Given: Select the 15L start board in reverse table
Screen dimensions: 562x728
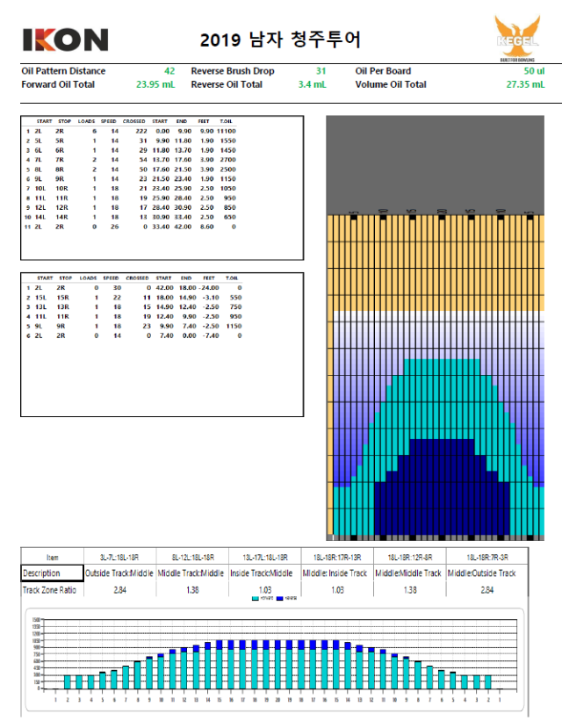Looking at the screenshot, I should coord(40,297).
